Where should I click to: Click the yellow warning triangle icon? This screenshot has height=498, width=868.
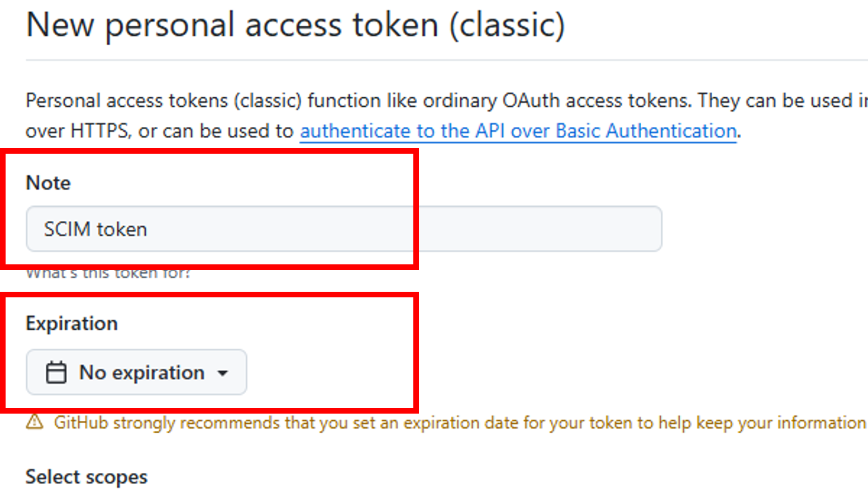tap(35, 422)
